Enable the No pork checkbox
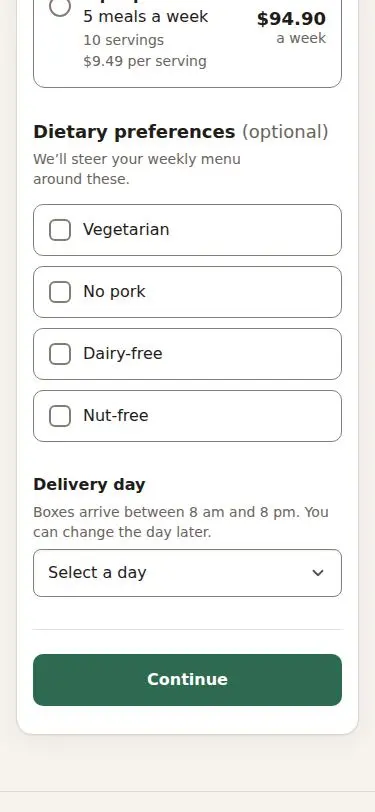Image resolution: width=375 pixels, height=812 pixels. (x=60, y=292)
